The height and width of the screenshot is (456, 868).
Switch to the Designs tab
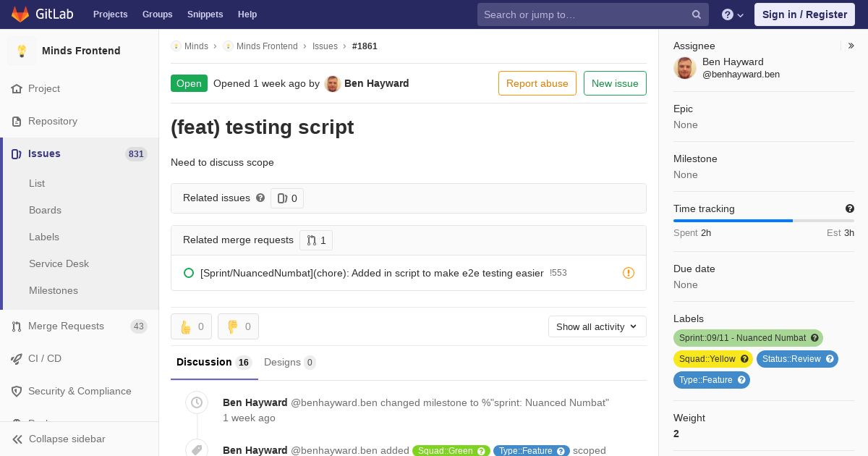[289, 362]
